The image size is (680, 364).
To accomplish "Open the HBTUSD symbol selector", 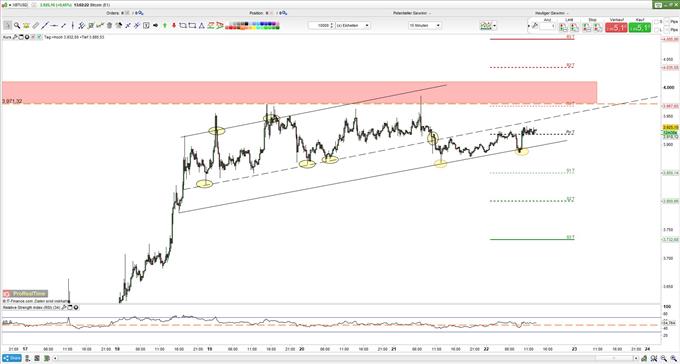I will [20, 5].
